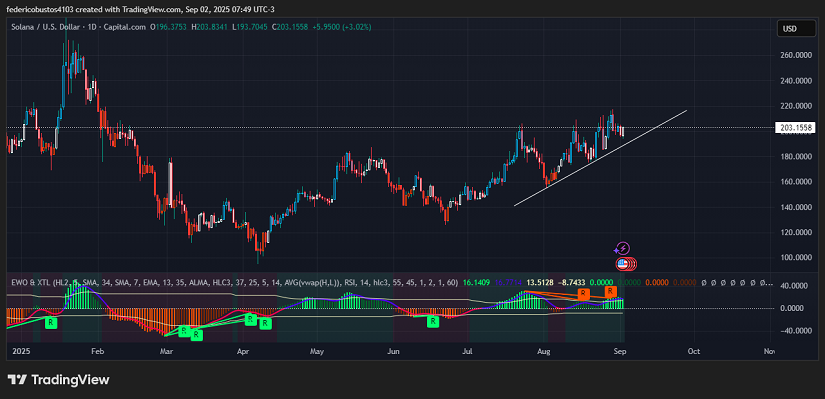The width and height of the screenshot is (825, 399).
Task: Click the open value O196.3753
Action: [x=169, y=26]
